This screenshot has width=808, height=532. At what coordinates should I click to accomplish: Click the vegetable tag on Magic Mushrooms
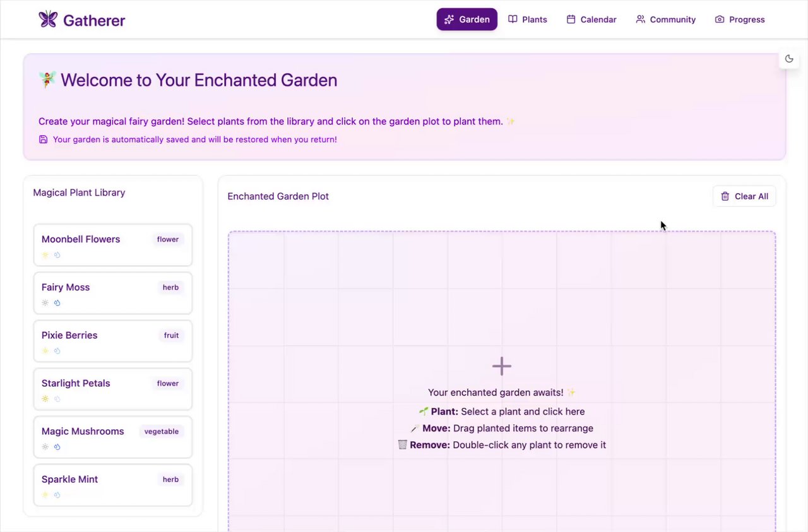point(162,432)
